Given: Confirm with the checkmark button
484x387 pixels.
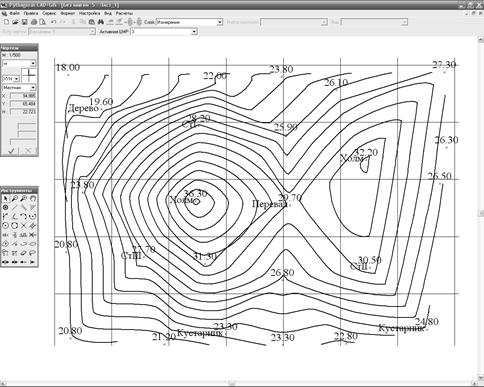Looking at the screenshot, I should (11, 151).
